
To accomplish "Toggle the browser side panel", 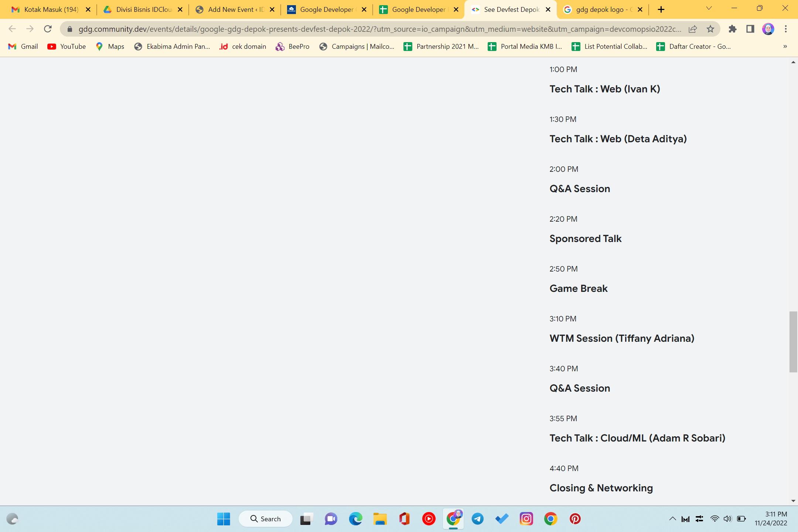I will point(750,29).
